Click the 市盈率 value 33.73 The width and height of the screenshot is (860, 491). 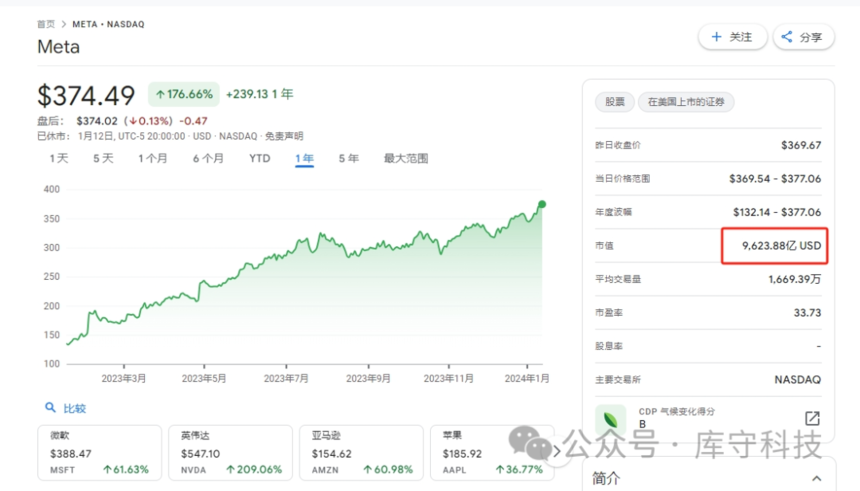click(807, 313)
